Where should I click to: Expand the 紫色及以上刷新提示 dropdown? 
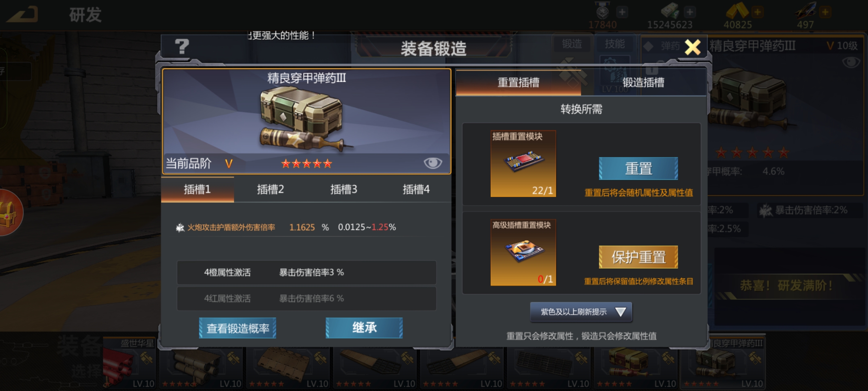click(x=581, y=312)
